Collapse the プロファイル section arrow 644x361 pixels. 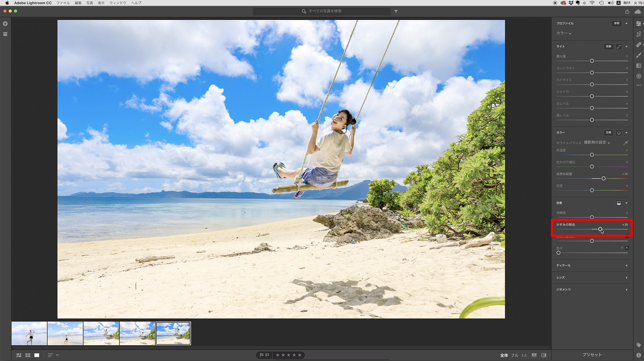(x=626, y=24)
